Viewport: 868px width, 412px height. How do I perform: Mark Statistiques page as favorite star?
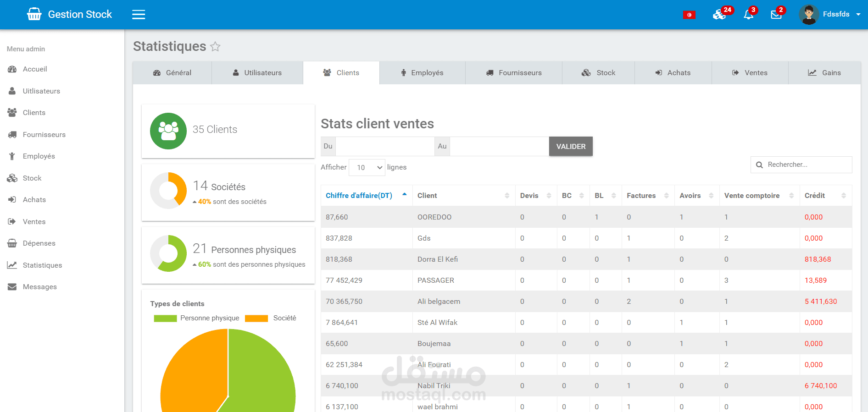tap(215, 46)
